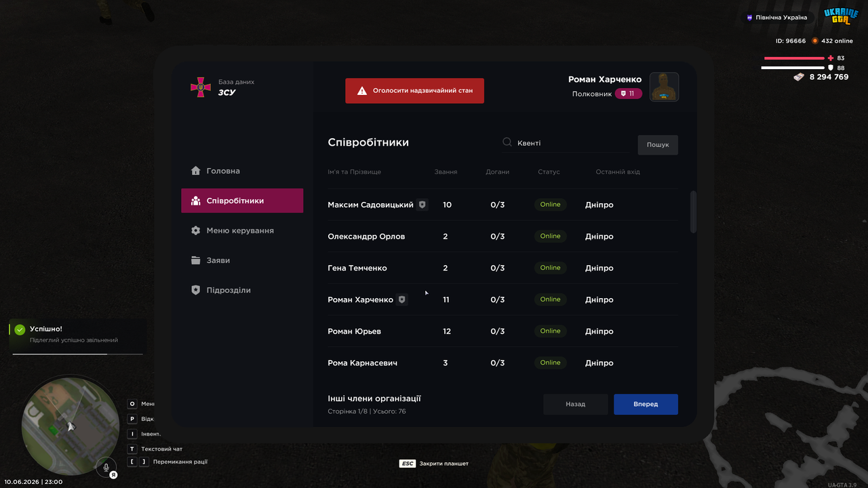Image resolution: width=868 pixels, height=488 pixels.
Task: Click the Останній вхід column header
Action: pos(618,172)
